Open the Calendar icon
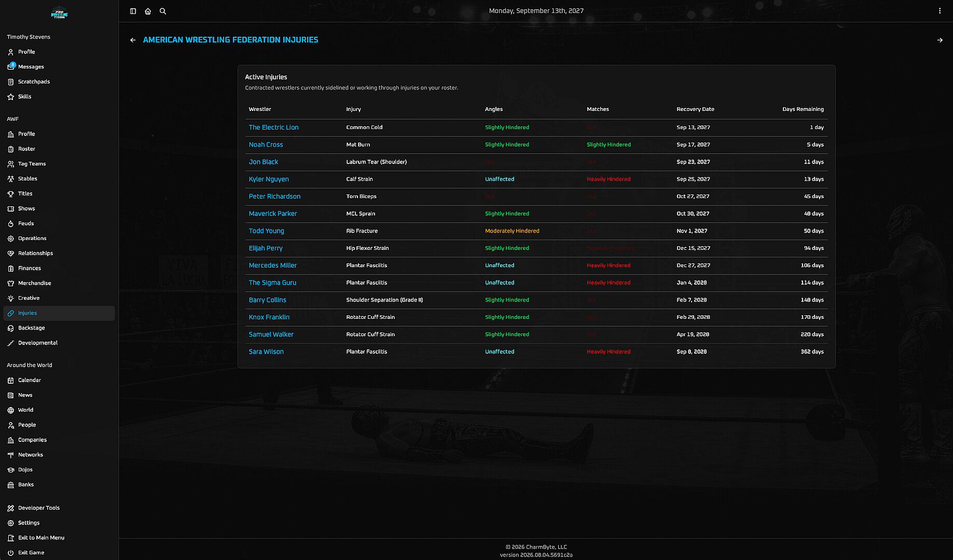953x560 pixels. [11, 381]
